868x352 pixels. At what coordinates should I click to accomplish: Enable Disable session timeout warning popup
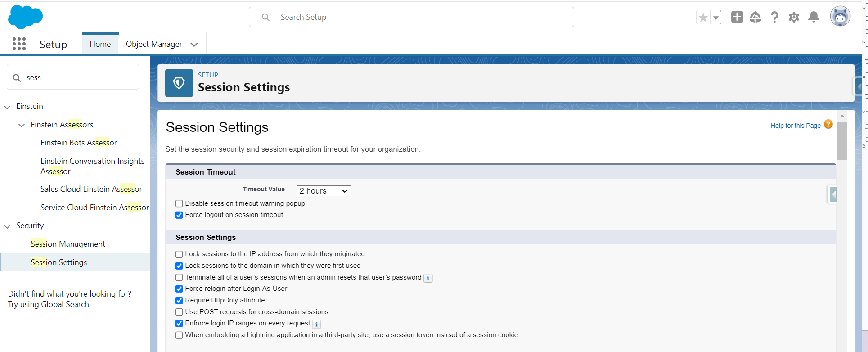(x=179, y=203)
